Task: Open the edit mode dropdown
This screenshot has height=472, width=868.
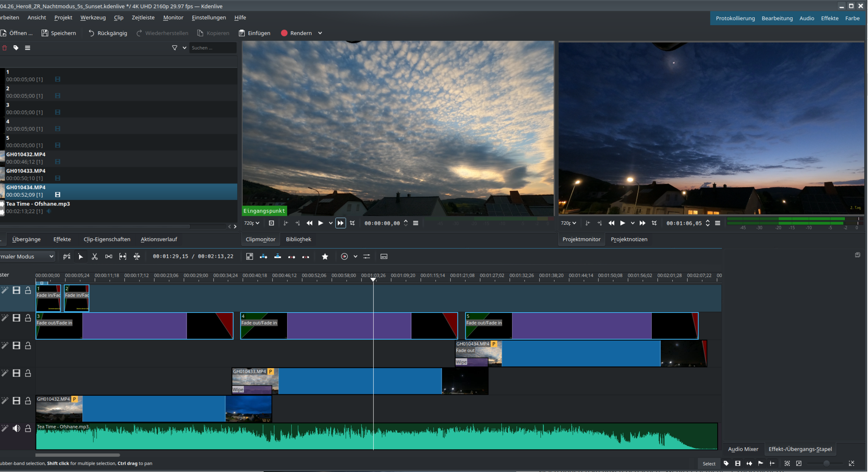Action: (x=27, y=257)
